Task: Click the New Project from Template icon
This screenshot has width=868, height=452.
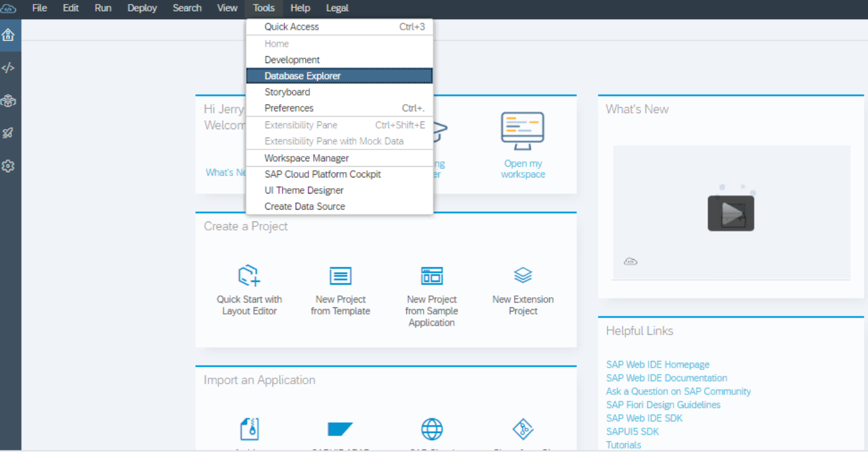Action: (x=340, y=276)
